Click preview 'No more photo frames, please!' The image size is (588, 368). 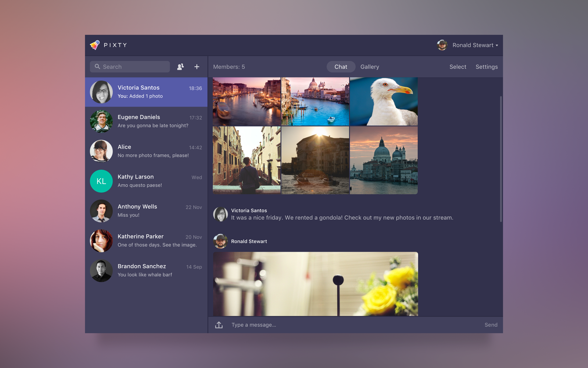pos(153,155)
